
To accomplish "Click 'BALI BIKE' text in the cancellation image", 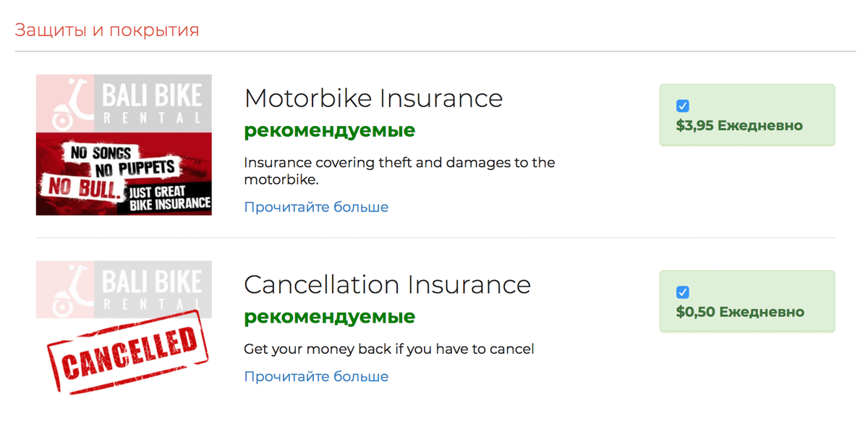I will tap(152, 282).
